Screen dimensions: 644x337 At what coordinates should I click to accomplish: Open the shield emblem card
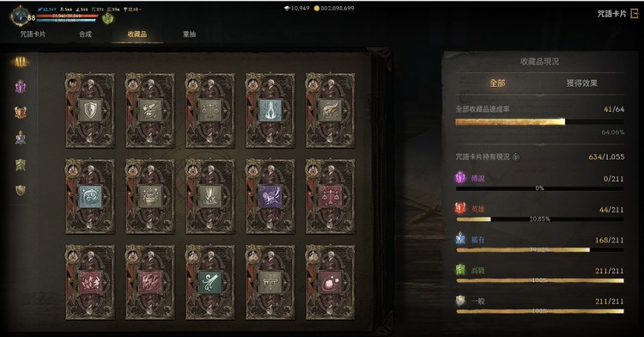[90, 111]
